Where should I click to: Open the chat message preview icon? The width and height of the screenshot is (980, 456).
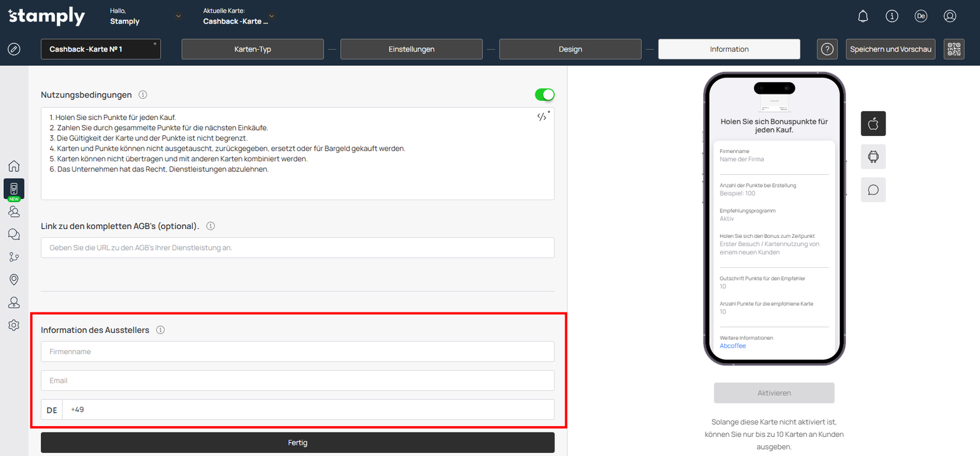pyautogui.click(x=873, y=190)
